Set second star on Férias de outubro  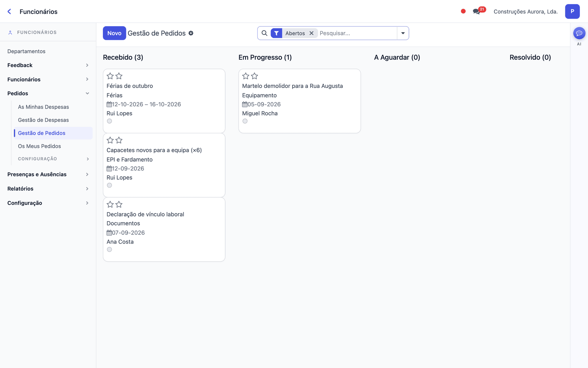(x=119, y=76)
